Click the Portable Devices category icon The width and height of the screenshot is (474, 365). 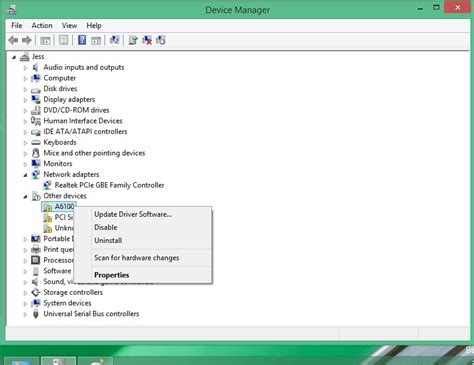[36, 239]
